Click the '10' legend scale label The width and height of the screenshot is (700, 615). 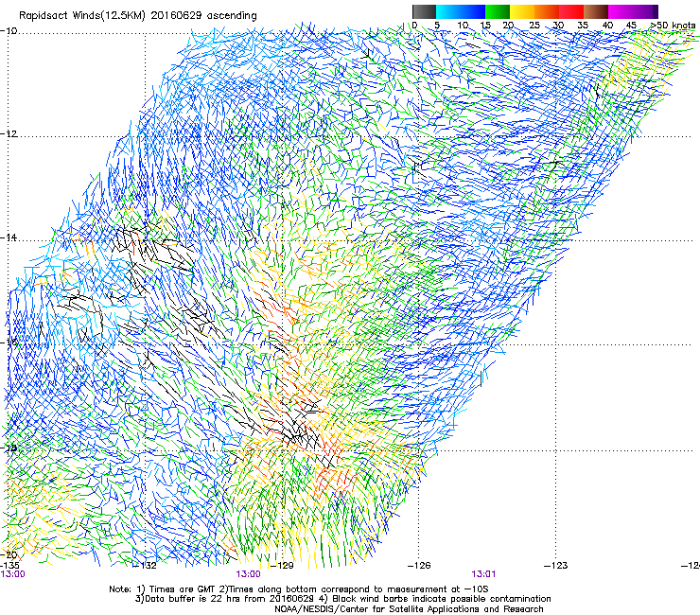463,26
